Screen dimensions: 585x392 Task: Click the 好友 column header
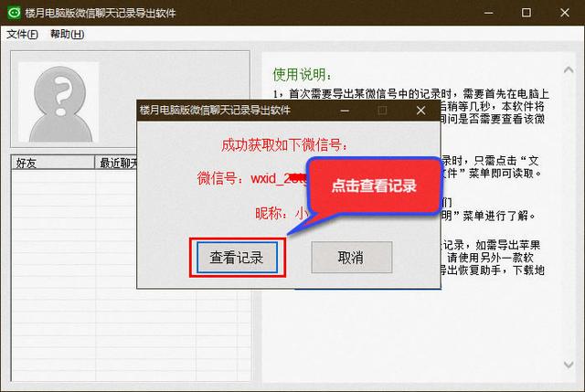point(53,163)
